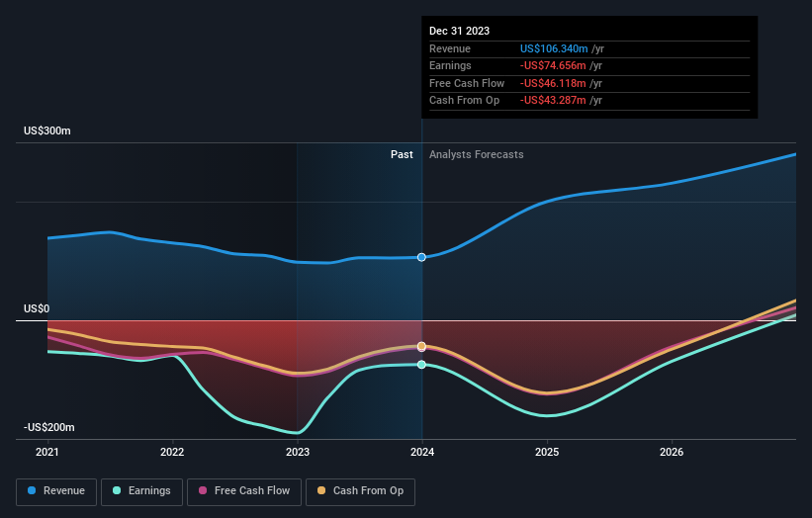Click the Free Cash Flow label in tooltip
The height and width of the screenshot is (518, 812).
pyautogui.click(x=467, y=83)
